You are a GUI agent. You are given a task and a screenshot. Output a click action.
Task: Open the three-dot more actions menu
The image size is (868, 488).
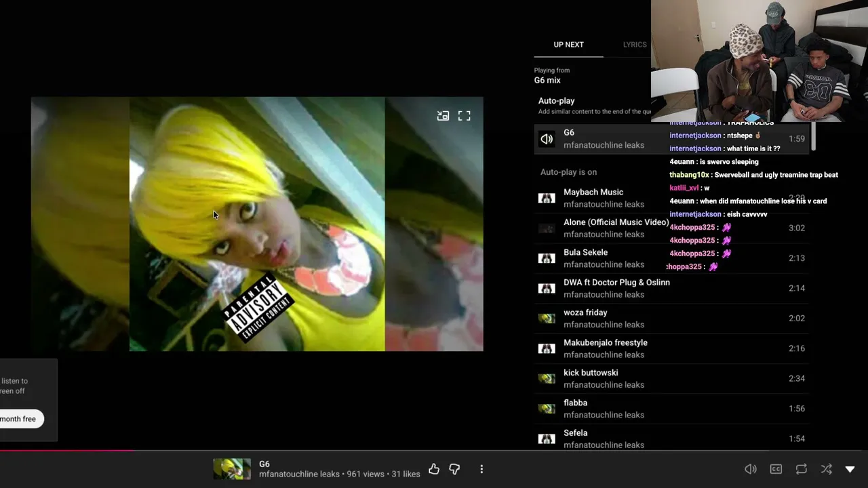point(481,469)
